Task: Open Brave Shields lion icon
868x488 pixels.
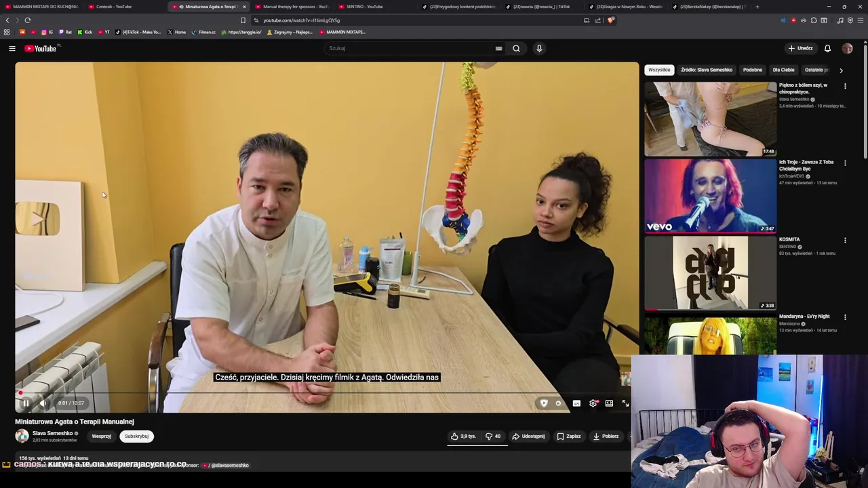Action: coord(611,20)
